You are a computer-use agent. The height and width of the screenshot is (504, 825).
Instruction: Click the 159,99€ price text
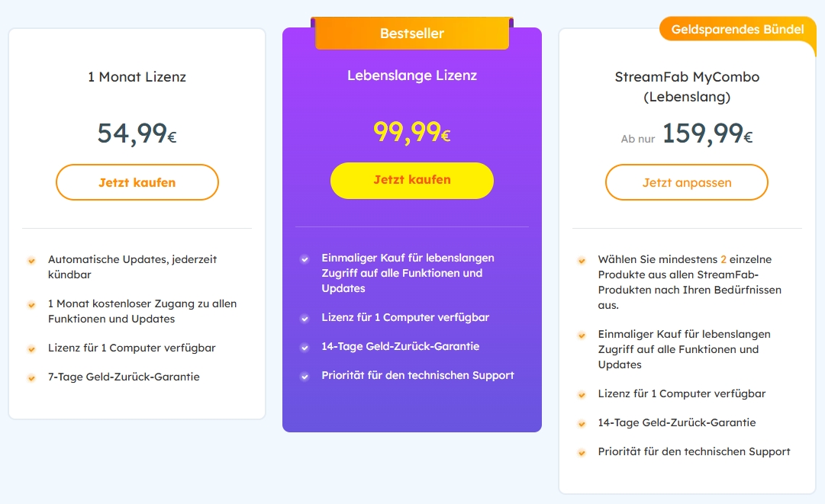pyautogui.click(x=704, y=134)
